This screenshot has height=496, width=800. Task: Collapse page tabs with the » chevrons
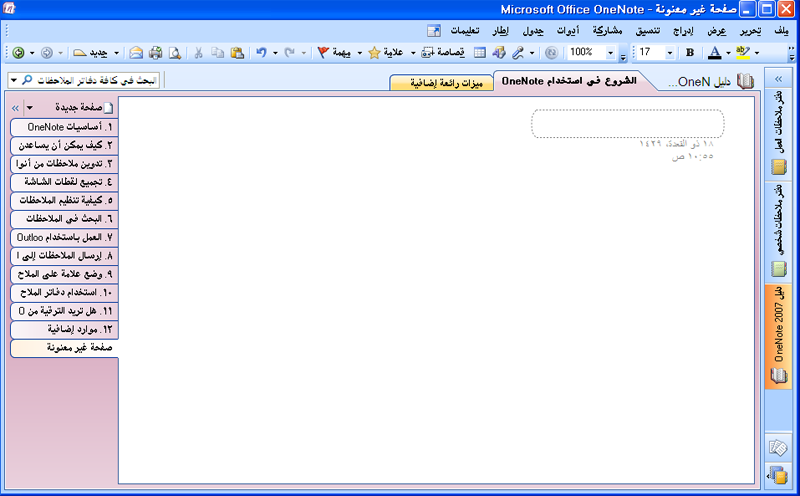pos(15,108)
